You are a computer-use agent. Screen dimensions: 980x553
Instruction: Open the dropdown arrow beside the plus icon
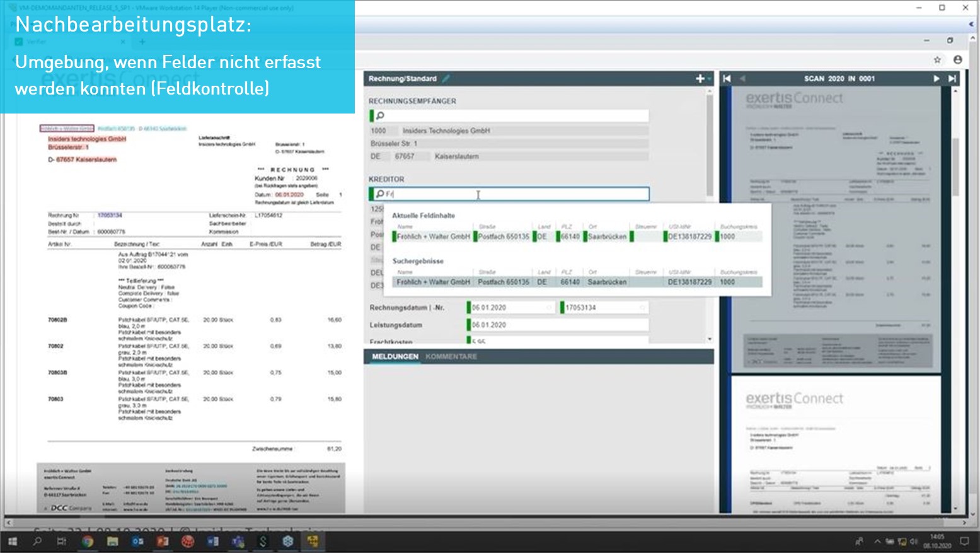[x=709, y=79]
